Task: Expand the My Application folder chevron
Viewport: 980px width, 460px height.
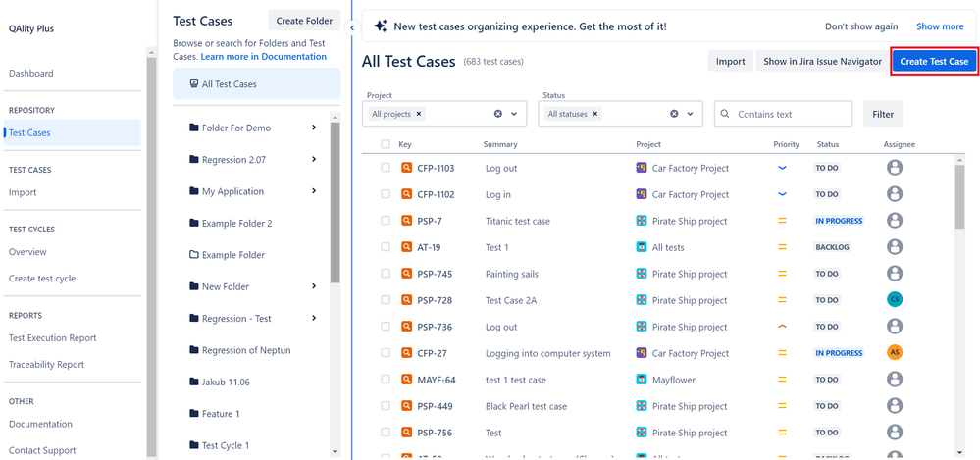Action: pos(314,191)
